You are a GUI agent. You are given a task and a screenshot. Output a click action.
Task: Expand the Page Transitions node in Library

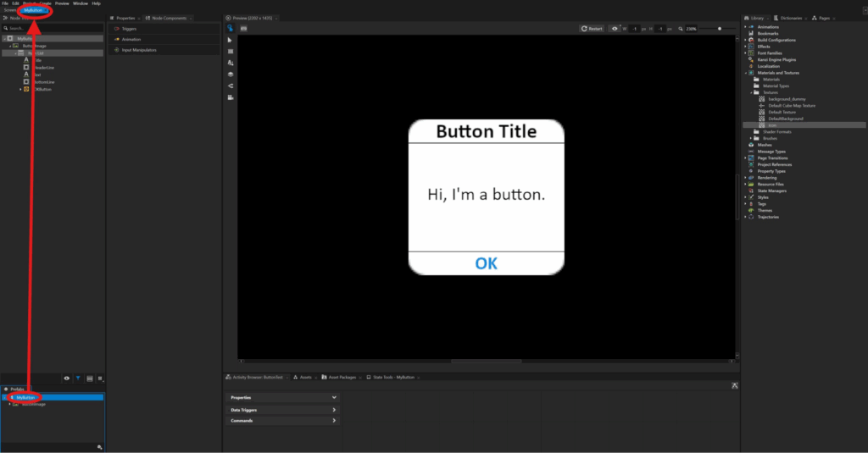point(746,158)
